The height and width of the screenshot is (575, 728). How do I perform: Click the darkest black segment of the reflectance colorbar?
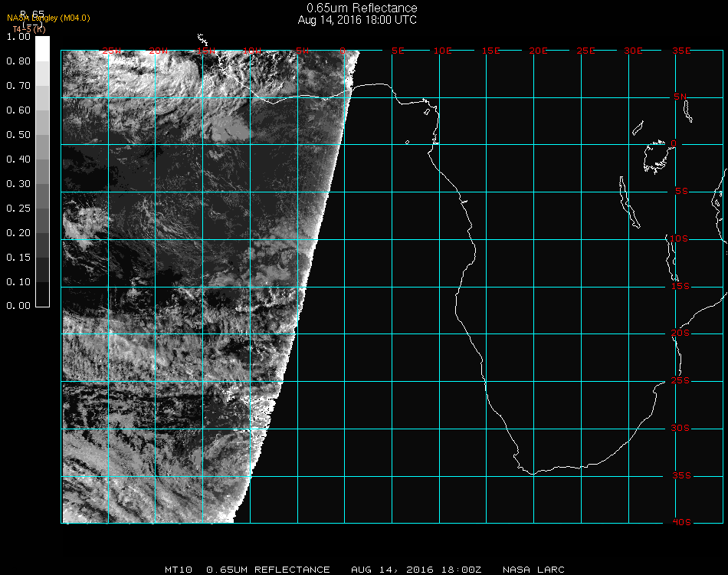(x=42, y=294)
